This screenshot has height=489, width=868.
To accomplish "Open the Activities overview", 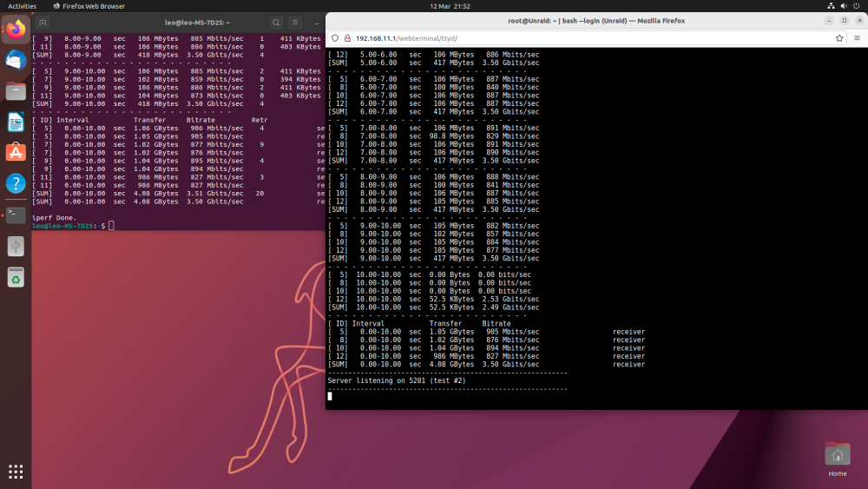I will coord(23,6).
